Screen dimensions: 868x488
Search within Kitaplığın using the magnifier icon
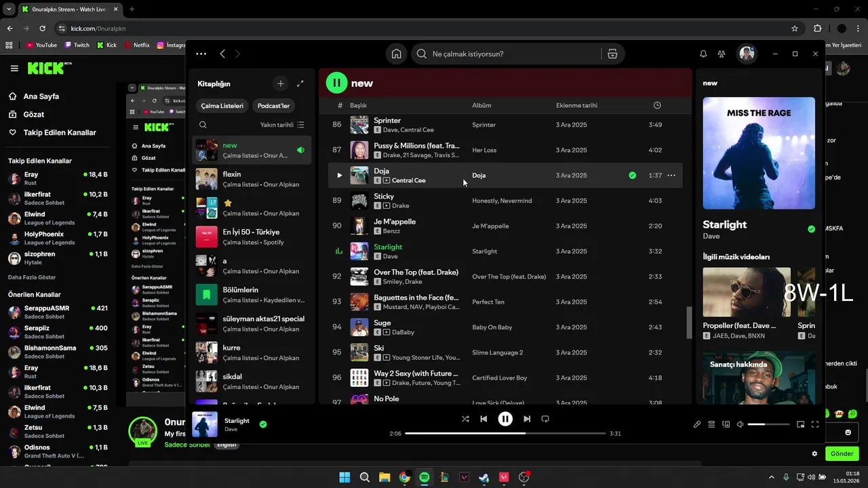pos(203,125)
